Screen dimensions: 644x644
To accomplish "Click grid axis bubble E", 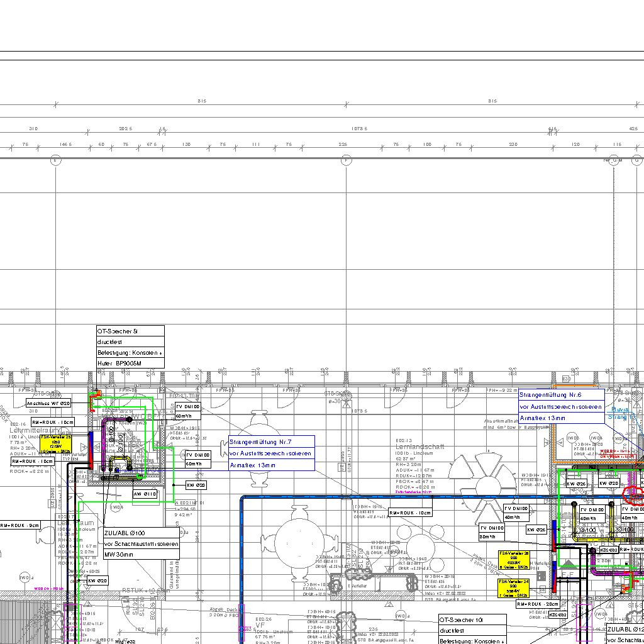I will tap(55, 161).
